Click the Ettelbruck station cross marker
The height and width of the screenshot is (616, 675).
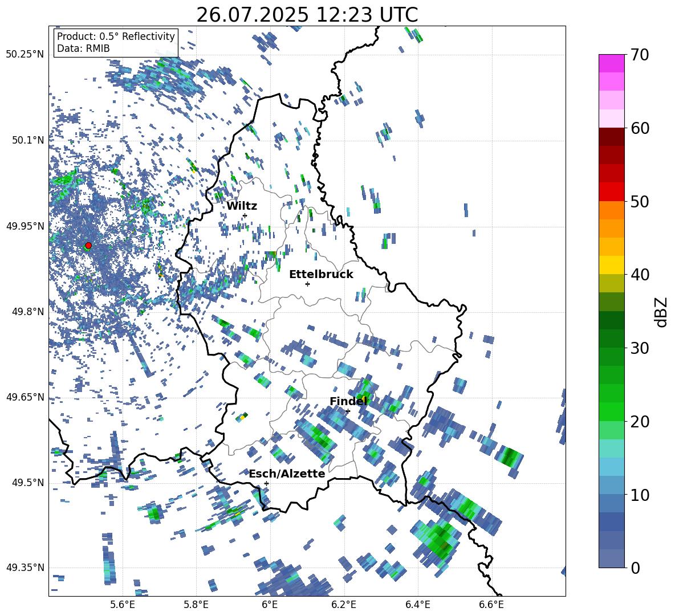pyautogui.click(x=307, y=284)
